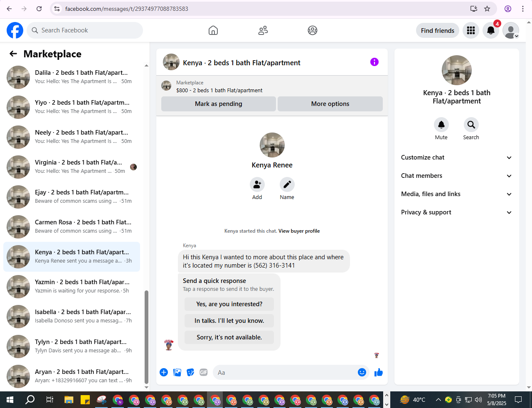The height and width of the screenshot is (408, 532).
Task: Open File Explorer from the taskbar
Action: [69, 400]
